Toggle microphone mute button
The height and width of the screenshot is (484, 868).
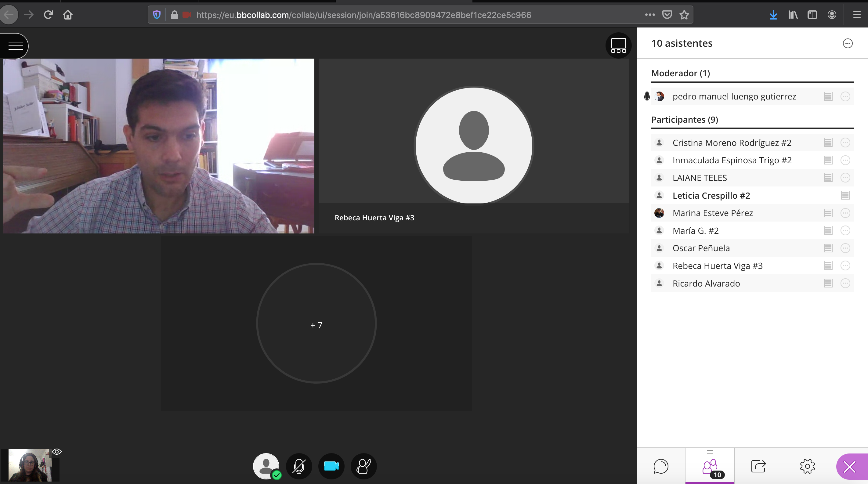pos(299,466)
